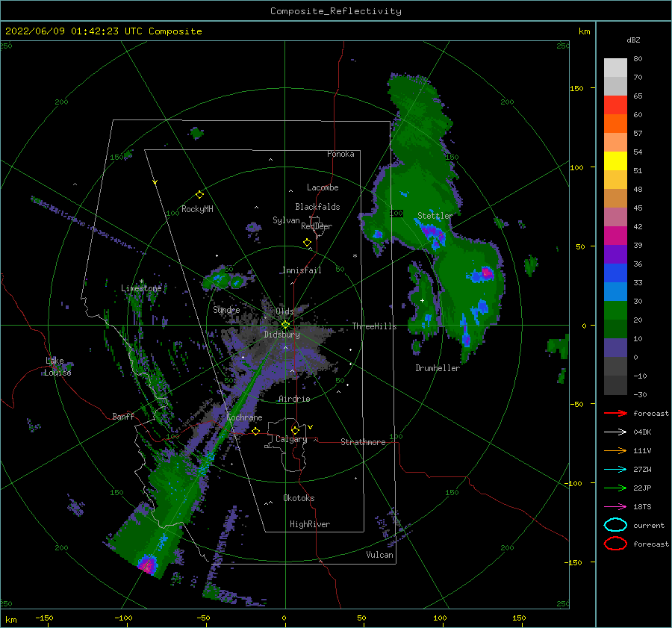672x628 pixels.
Task: Click the Vulcan town label
Action: pos(379,555)
